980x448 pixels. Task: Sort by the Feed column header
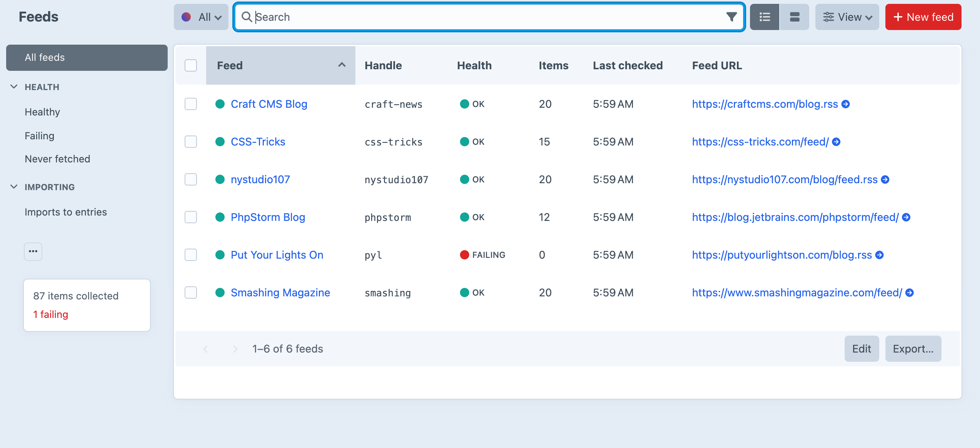tap(280, 65)
